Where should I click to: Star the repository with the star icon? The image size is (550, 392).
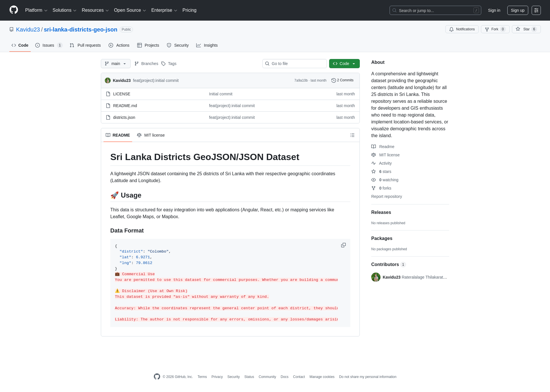(x=518, y=29)
